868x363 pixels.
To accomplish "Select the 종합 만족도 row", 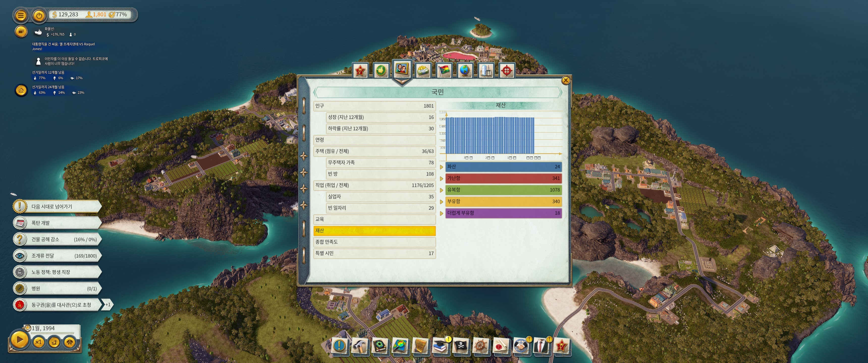I will pyautogui.click(x=374, y=242).
